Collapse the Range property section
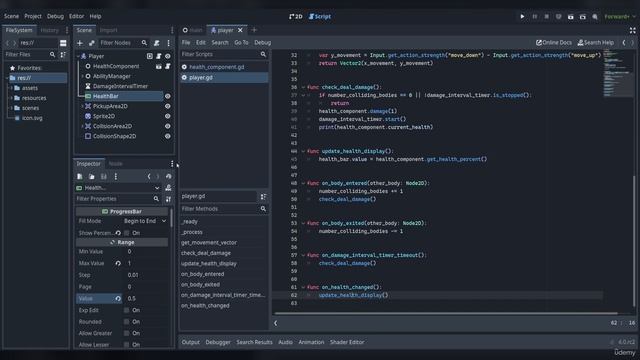 (122, 242)
